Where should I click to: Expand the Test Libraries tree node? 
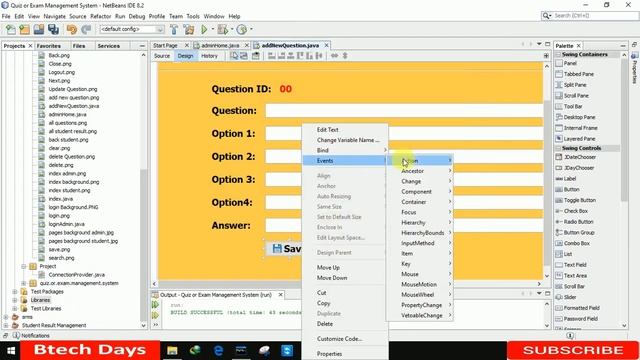15,309
